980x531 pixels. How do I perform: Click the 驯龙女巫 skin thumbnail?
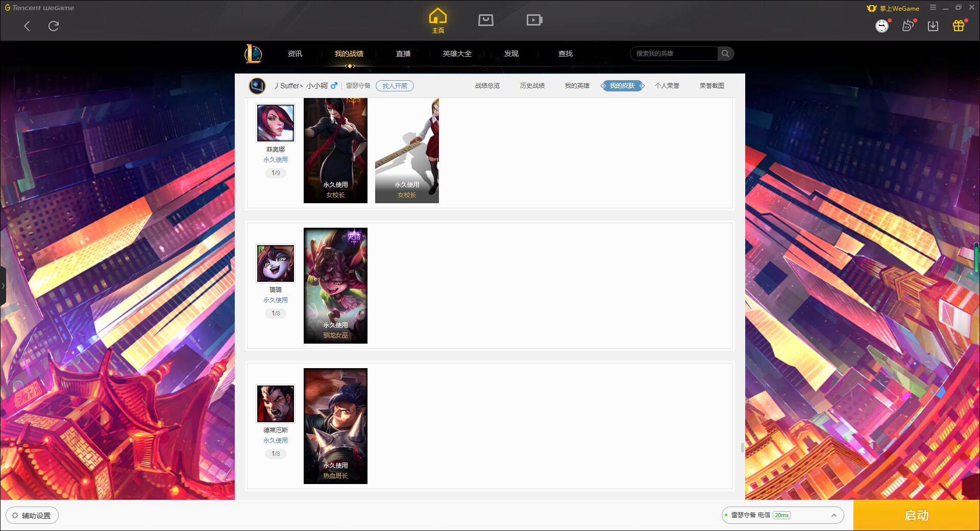tap(335, 285)
